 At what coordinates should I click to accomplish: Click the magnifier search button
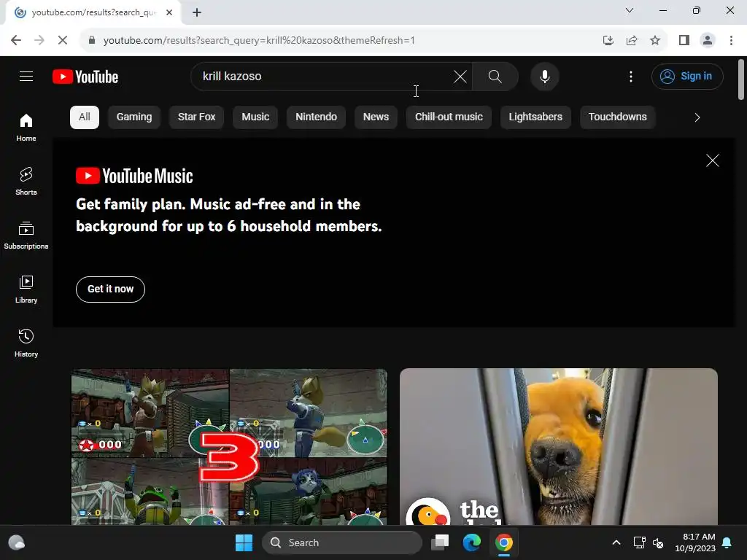(x=495, y=76)
